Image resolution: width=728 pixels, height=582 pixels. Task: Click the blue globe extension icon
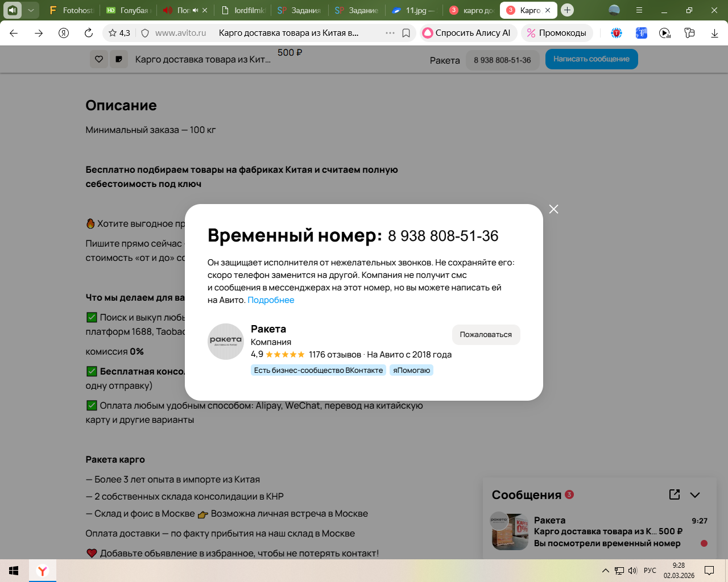point(617,33)
